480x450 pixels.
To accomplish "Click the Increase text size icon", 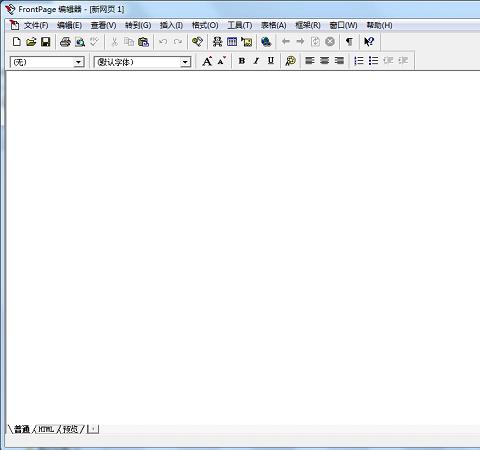I will coord(207,61).
